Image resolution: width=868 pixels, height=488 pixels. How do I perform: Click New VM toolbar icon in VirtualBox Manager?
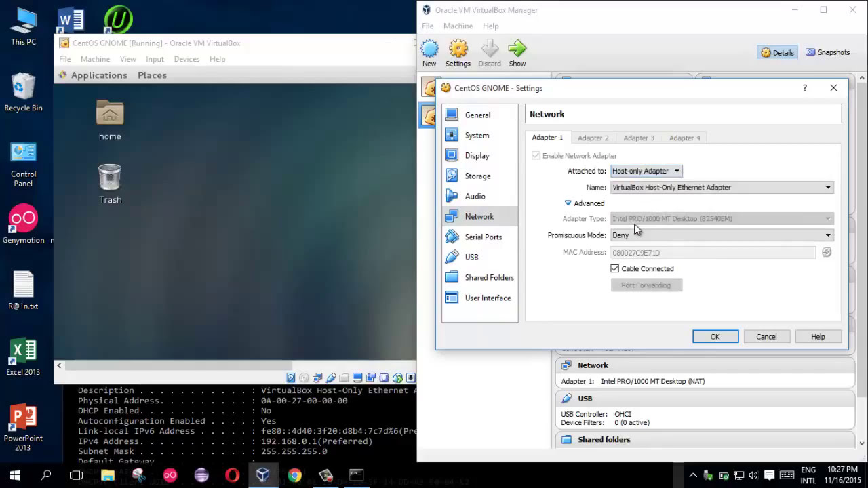tap(429, 54)
